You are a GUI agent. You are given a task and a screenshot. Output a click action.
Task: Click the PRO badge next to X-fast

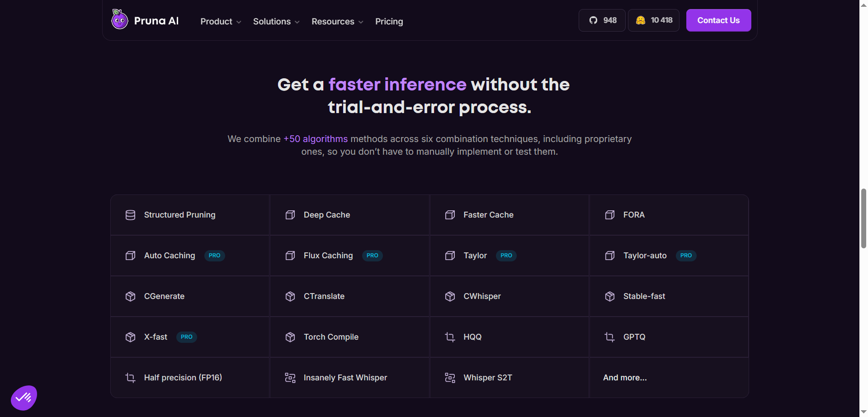point(186,337)
